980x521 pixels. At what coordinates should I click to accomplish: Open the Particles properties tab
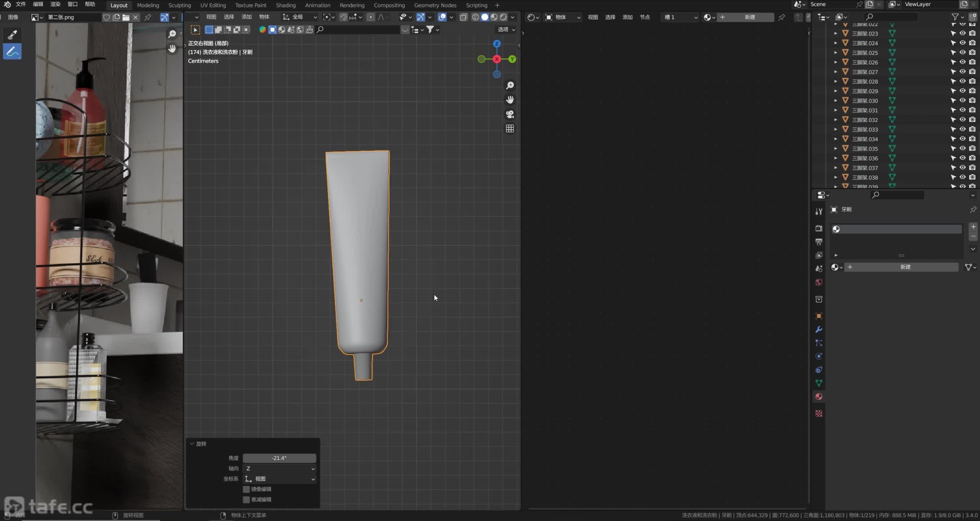pyautogui.click(x=819, y=343)
